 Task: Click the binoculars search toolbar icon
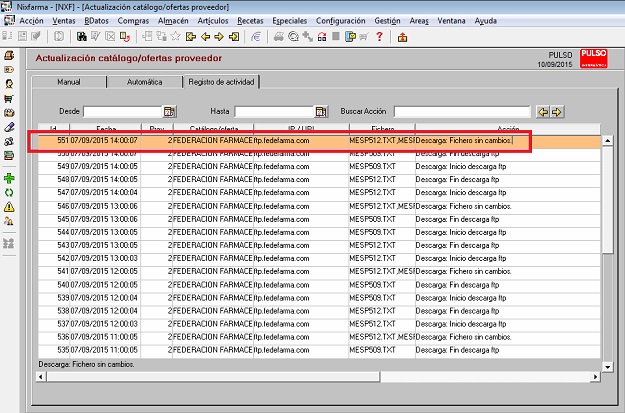click(x=82, y=37)
